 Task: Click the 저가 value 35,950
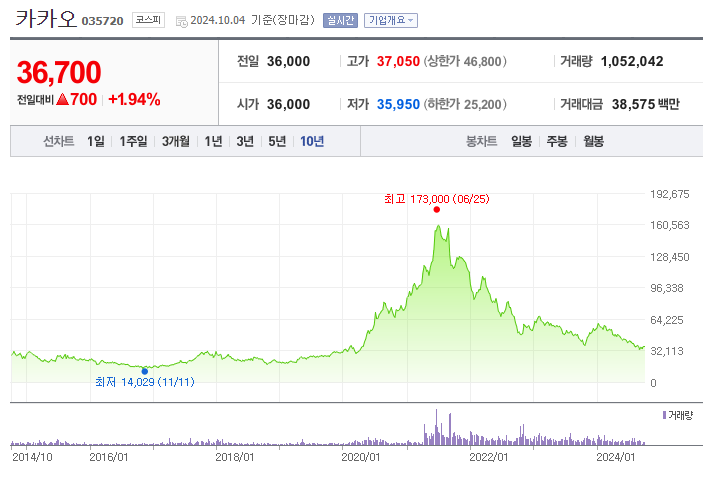point(398,105)
